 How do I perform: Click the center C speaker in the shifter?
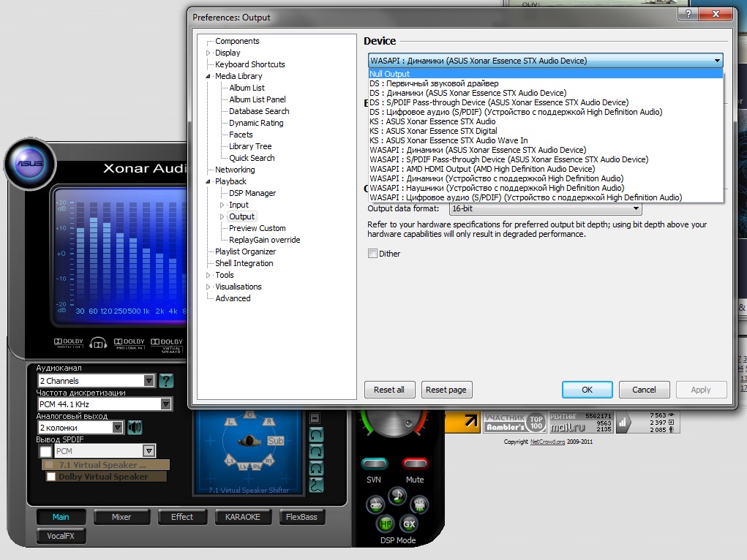click(249, 415)
